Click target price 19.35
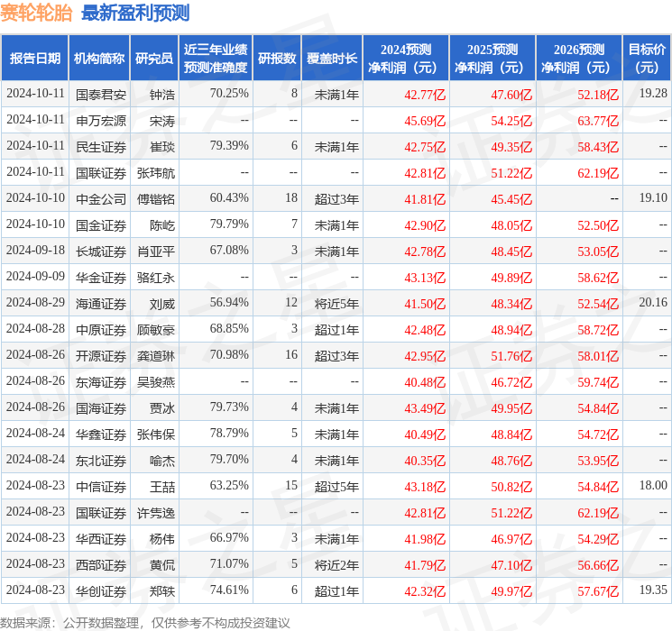672x631 pixels. (x=653, y=590)
